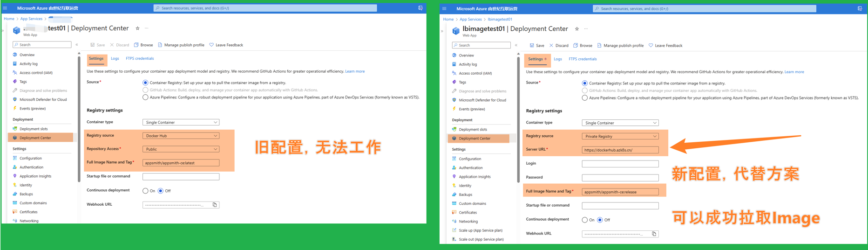Favorite lbimagetest01 with the star icon

pyautogui.click(x=577, y=29)
